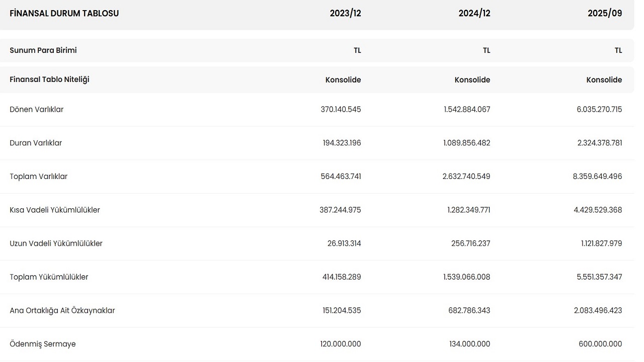This screenshot has height=362, width=644.
Task: Select the 387.244.975 short-term liabilities value
Action: (x=340, y=210)
